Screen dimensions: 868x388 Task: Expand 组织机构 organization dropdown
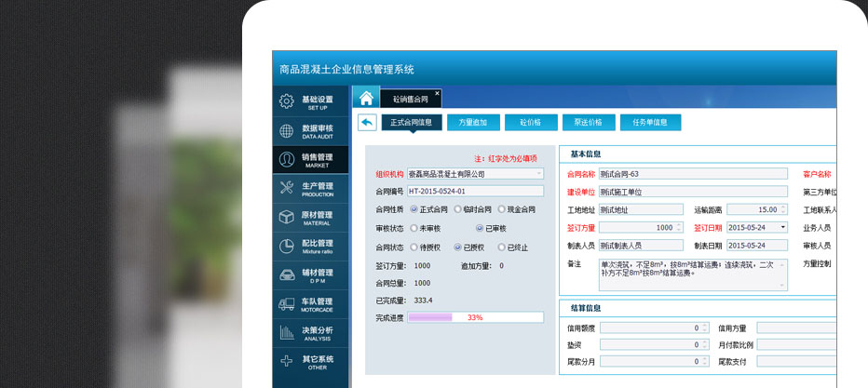click(x=538, y=173)
